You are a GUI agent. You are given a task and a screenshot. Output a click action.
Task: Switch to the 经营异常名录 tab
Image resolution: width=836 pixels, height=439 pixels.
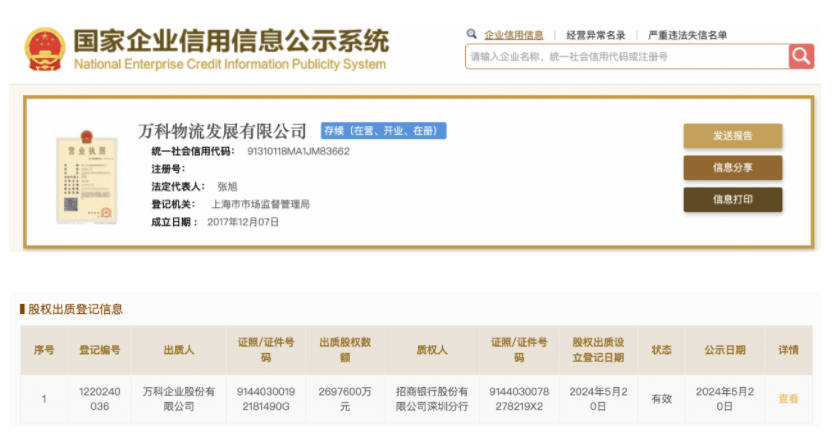[x=595, y=35]
